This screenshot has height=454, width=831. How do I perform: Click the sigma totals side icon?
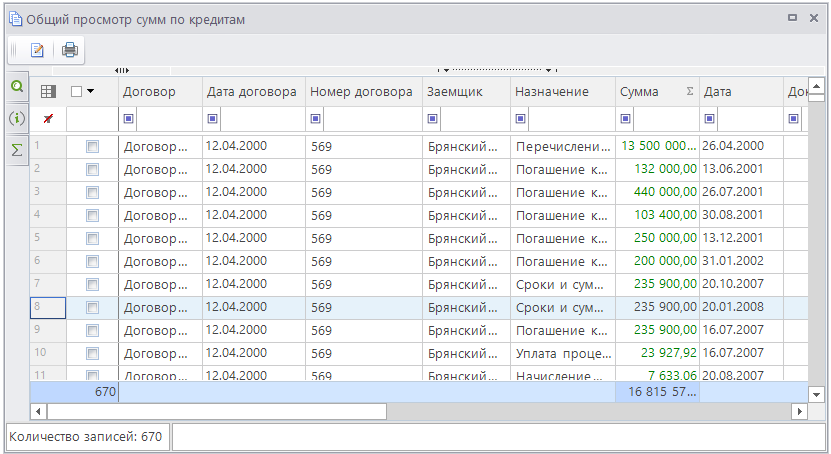pos(16,149)
